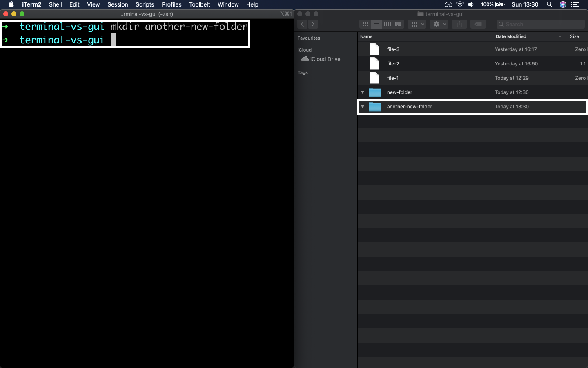588x368 pixels.
Task: Go forward in Finder window
Action: coord(313,24)
